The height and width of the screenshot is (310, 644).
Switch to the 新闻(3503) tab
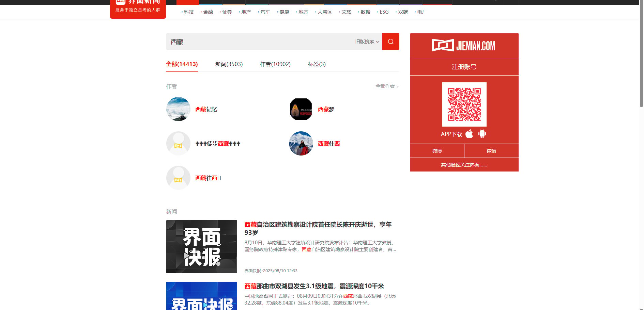[229, 64]
